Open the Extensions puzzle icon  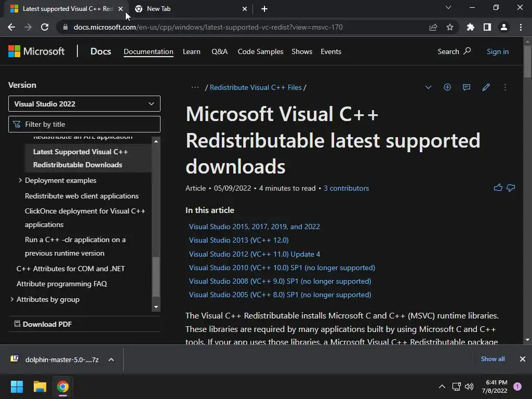point(470,27)
